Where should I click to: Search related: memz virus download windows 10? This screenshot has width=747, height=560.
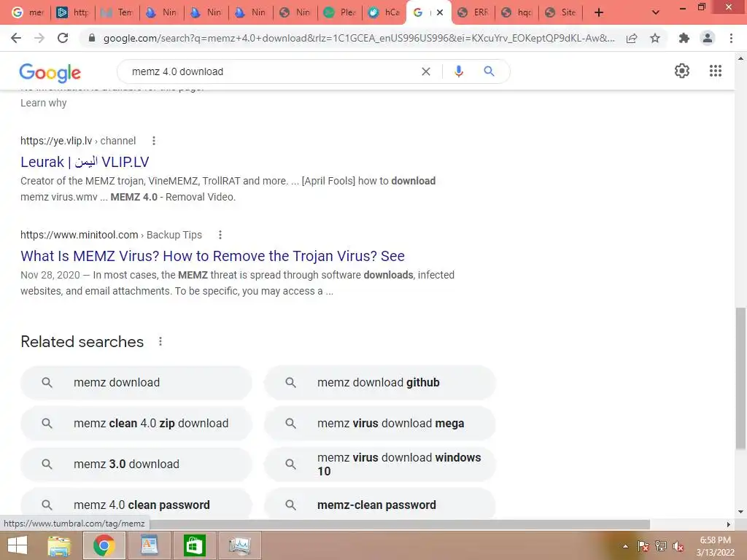click(379, 464)
